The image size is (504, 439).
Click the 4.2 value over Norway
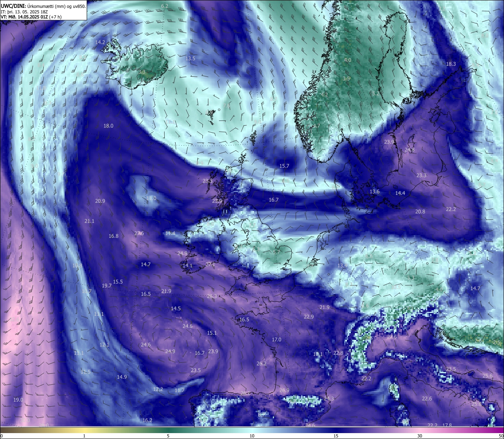click(x=324, y=95)
